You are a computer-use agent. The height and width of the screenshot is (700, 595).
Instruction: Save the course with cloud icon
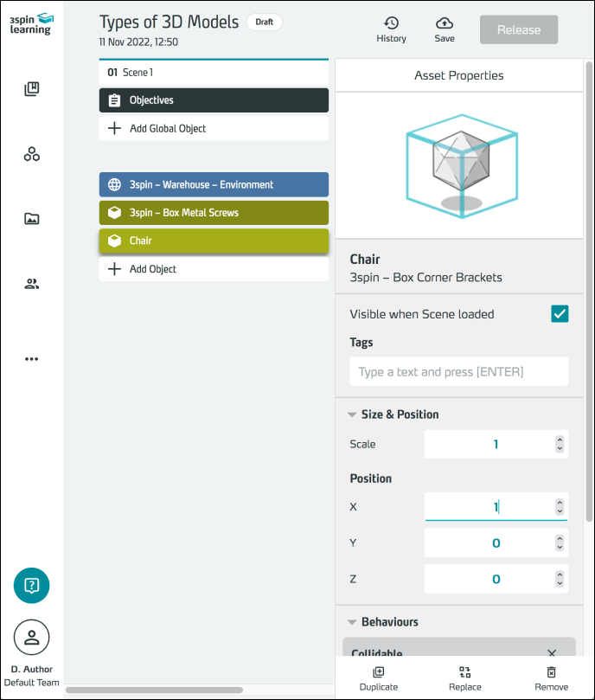click(x=445, y=29)
